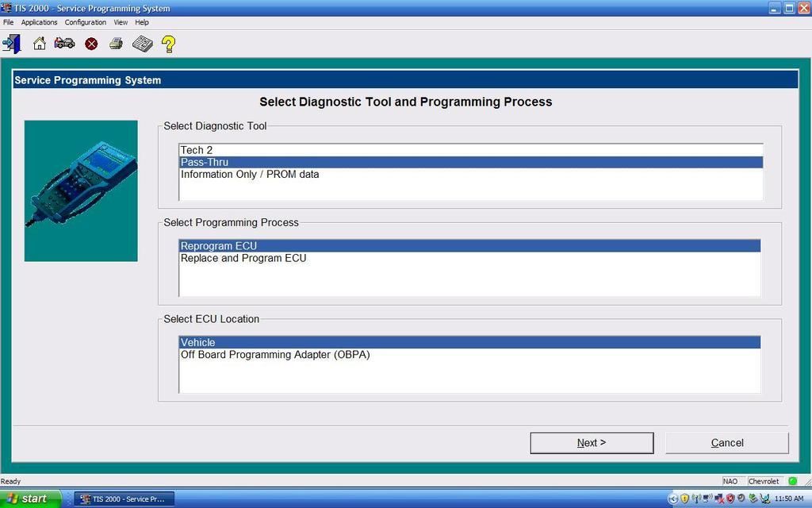This screenshot has width=812, height=508.
Task: Click the green status indicator light
Action: (x=792, y=481)
